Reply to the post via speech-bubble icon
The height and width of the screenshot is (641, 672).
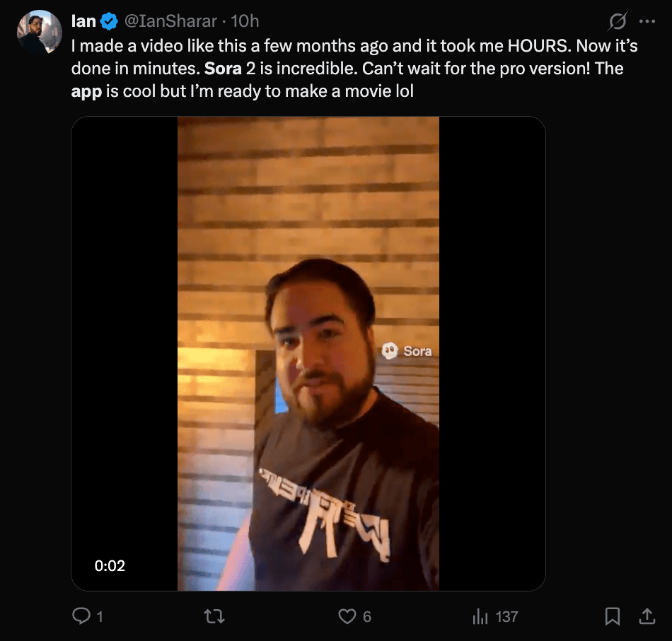coord(82,617)
